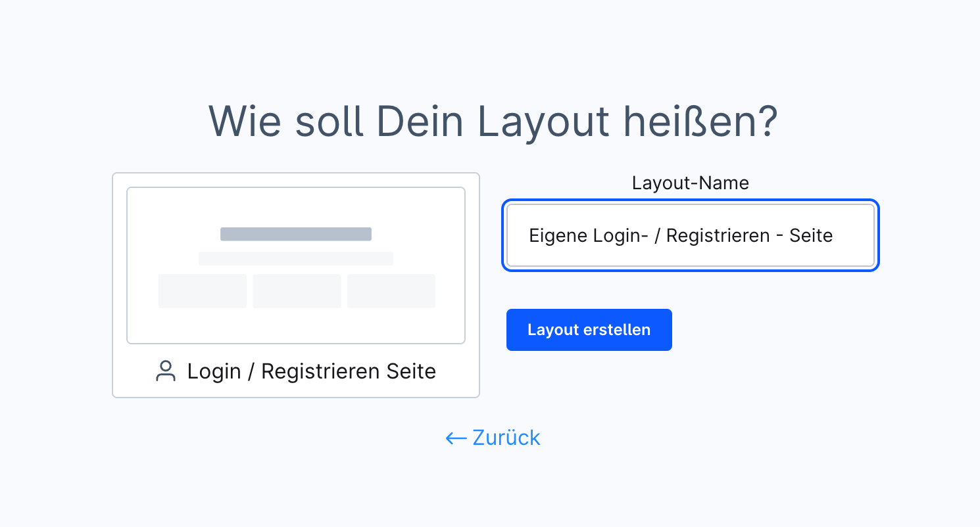Viewport: 980px width, 527px height.
Task: Click the light subtitle bar in preview
Action: pyautogui.click(x=296, y=258)
